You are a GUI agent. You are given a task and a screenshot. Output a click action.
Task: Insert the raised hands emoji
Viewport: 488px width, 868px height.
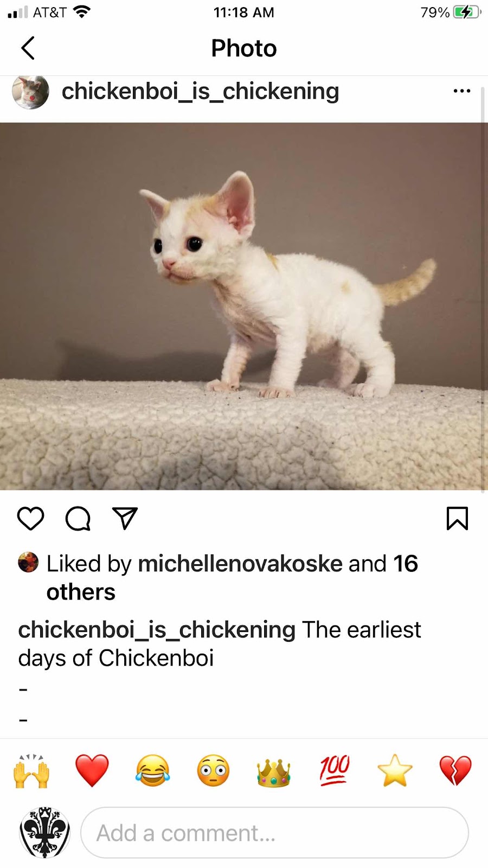click(31, 771)
